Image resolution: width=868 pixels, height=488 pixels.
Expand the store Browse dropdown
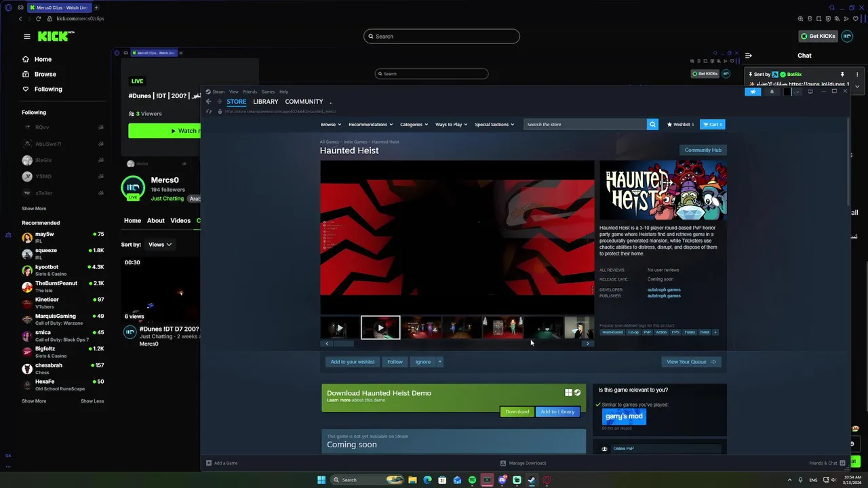coord(330,125)
